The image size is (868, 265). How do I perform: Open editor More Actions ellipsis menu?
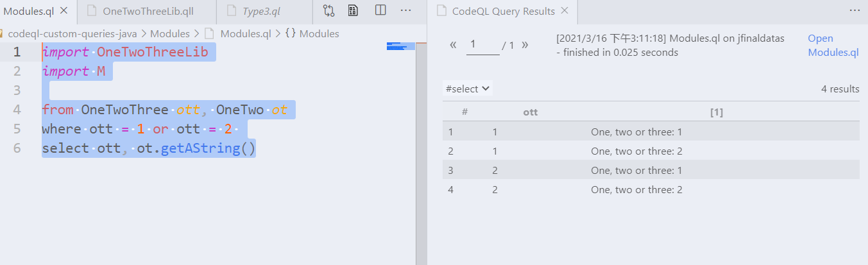406,11
